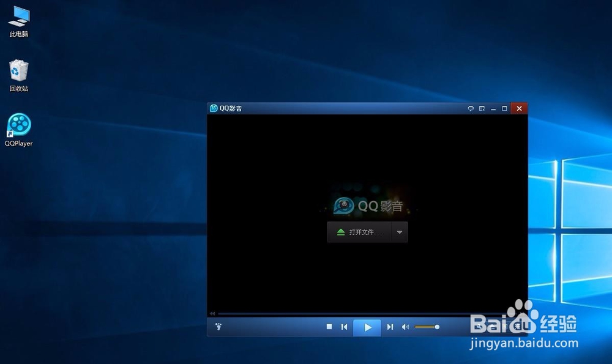Minimize the QQ影音 window
Screen dimensions: 612x364
click(493, 109)
